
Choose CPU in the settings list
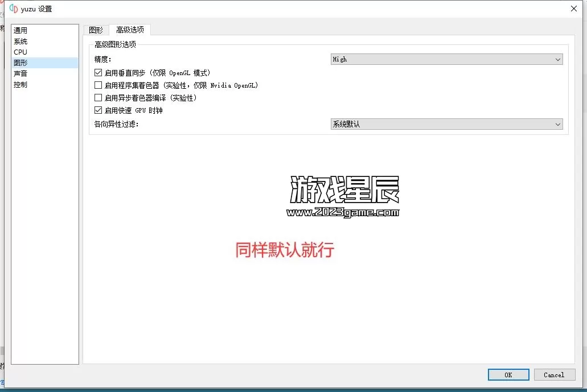click(20, 52)
